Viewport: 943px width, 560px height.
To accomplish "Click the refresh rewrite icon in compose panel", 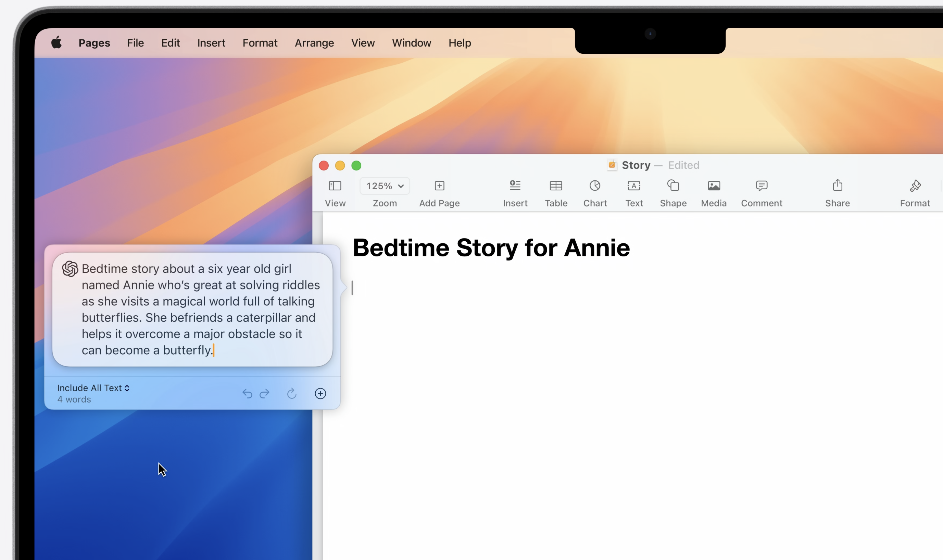I will (291, 394).
